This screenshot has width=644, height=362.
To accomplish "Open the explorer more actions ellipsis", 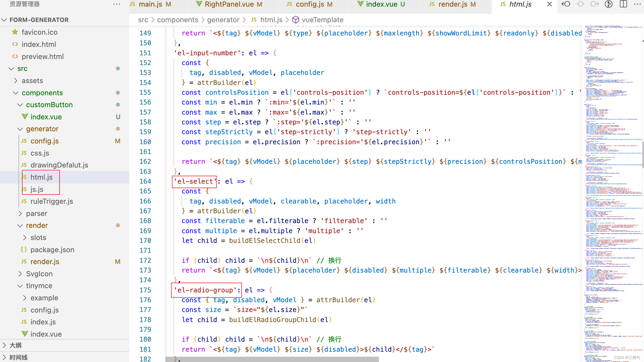I will (x=117, y=4).
